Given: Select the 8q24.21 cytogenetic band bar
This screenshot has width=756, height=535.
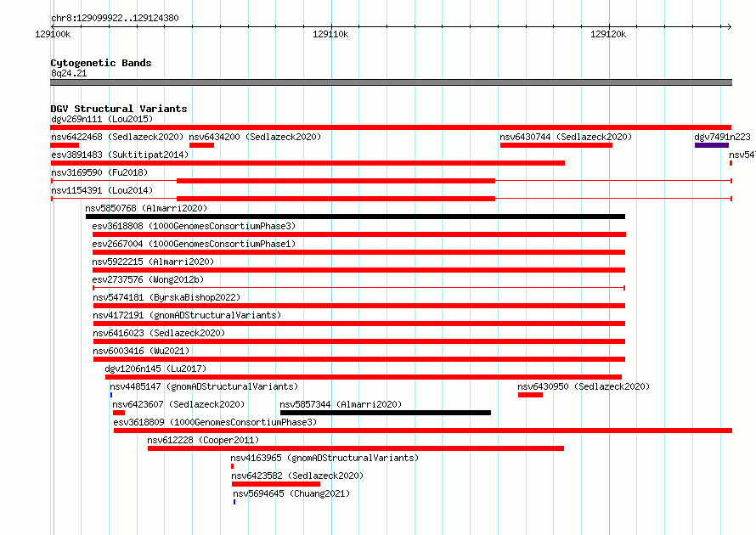Looking at the screenshot, I should pyautogui.click(x=391, y=82).
